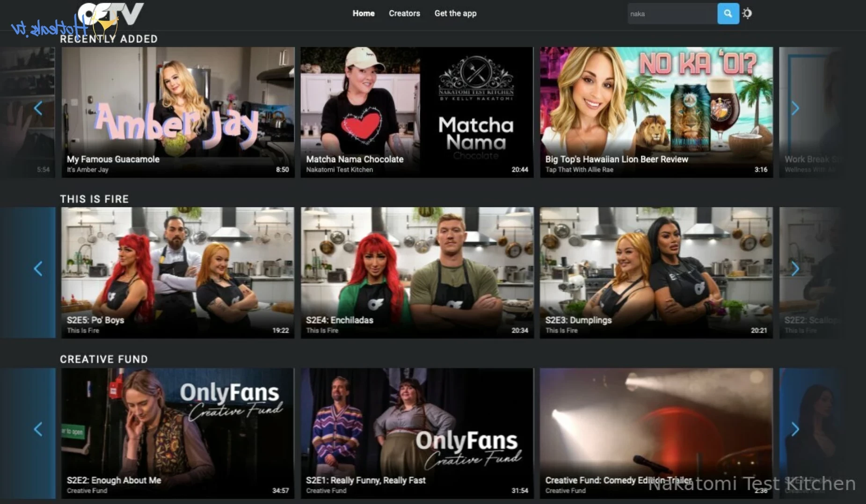Go to previous items in Recently Added
Image resolution: width=866 pixels, height=504 pixels.
coord(38,108)
